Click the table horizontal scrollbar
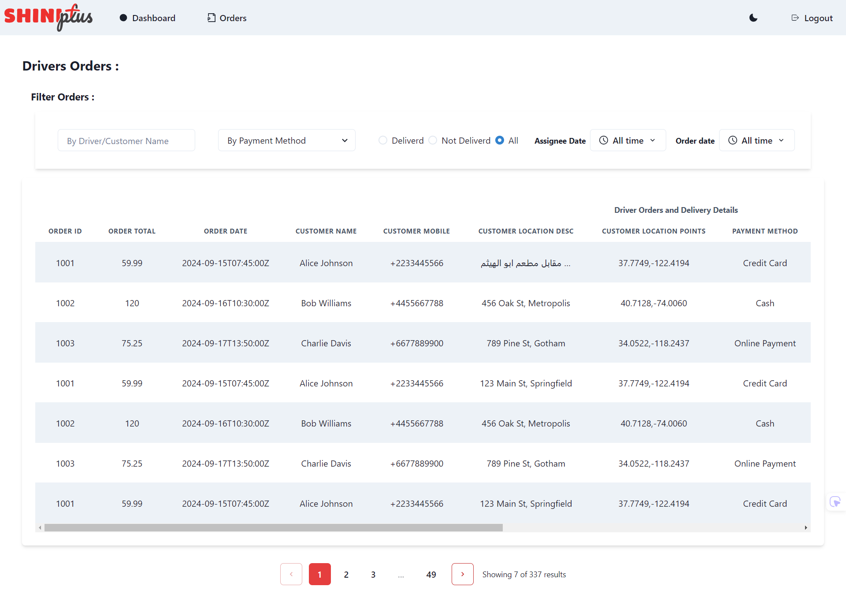Viewport: 846px width, 616px height. click(273, 527)
